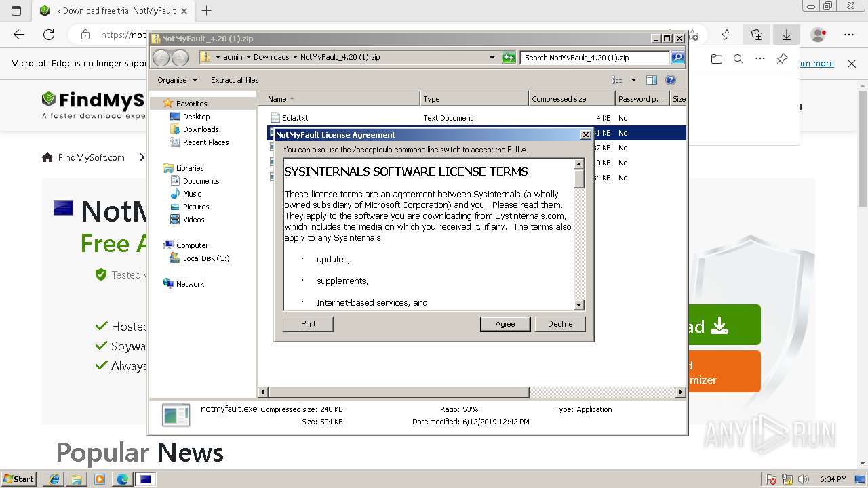
Task: Open Windows Explorer taskbar icon
Action: pyautogui.click(x=77, y=479)
